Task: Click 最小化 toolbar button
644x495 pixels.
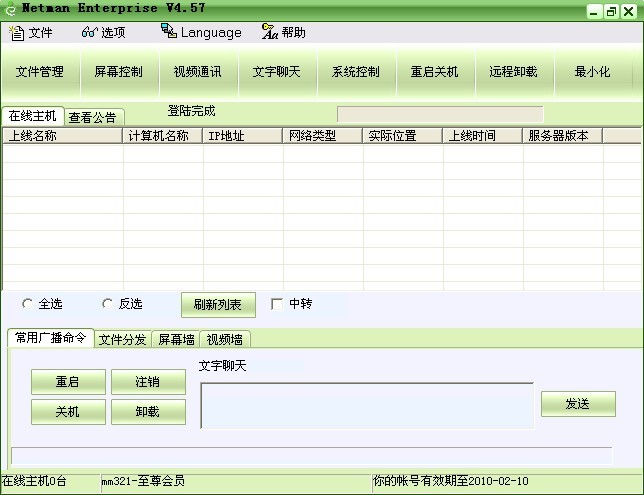Action: [592, 72]
